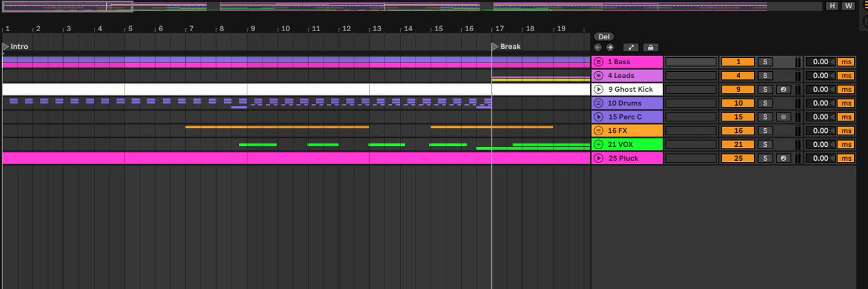The height and width of the screenshot is (289, 868).
Task: Click the play icon on 25 Pluck track
Action: [599, 158]
